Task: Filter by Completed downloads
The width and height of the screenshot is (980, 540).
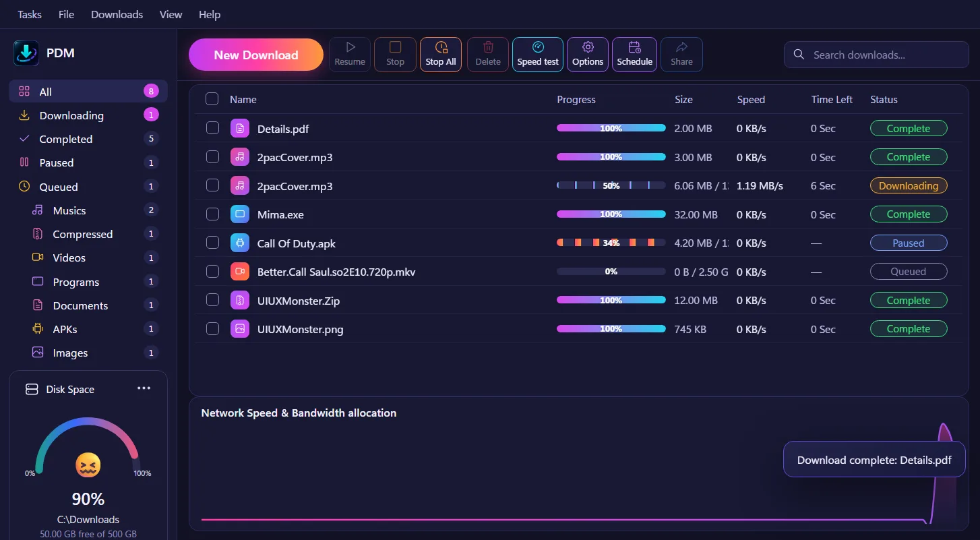Action: pos(88,139)
